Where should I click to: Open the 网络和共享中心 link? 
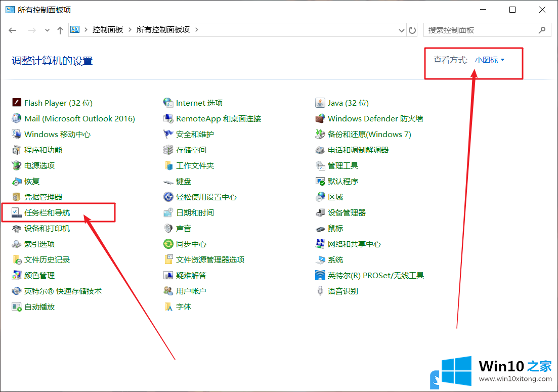tap(354, 244)
